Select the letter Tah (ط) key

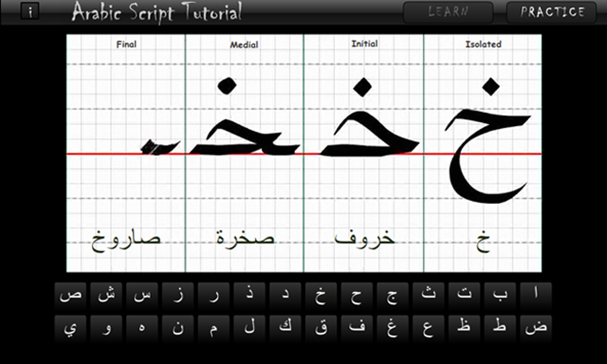[500, 328]
